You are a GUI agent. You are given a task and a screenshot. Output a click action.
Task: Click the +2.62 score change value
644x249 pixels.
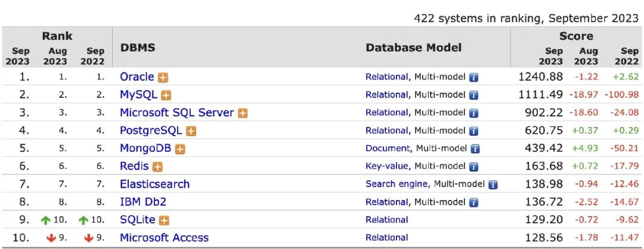[626, 77]
